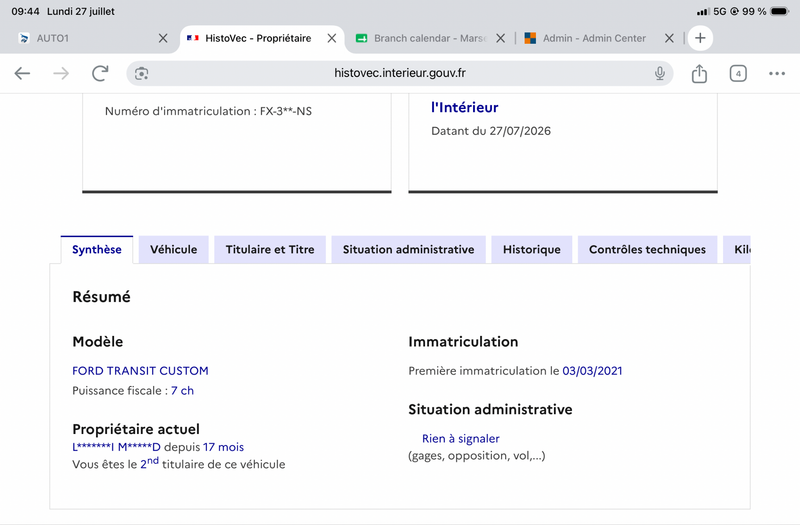Click the Modèle heading
Viewport: 800px width, 525px height.
coord(97,342)
